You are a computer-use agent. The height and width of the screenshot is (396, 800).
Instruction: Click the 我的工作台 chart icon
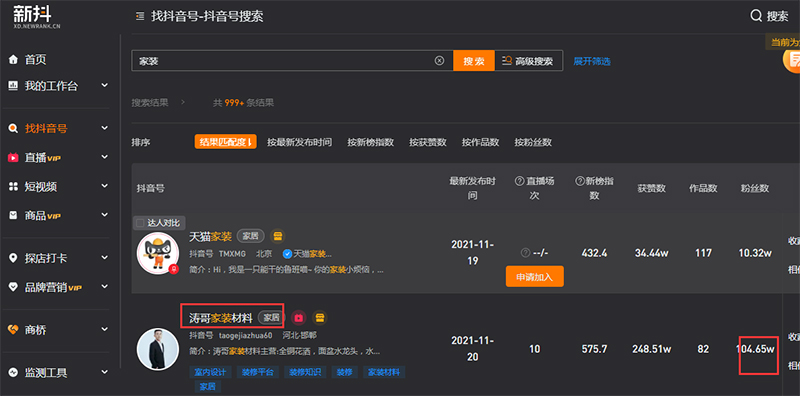[x=13, y=86]
